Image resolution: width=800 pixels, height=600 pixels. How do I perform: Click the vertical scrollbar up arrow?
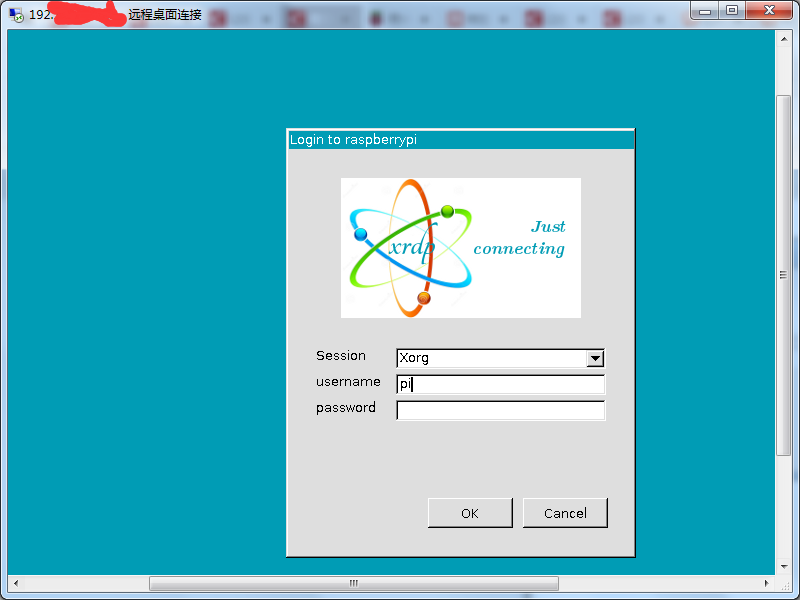click(784, 39)
